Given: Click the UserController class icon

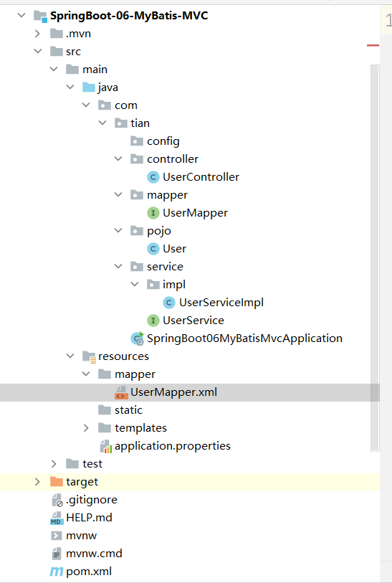Looking at the screenshot, I should click(x=153, y=177).
